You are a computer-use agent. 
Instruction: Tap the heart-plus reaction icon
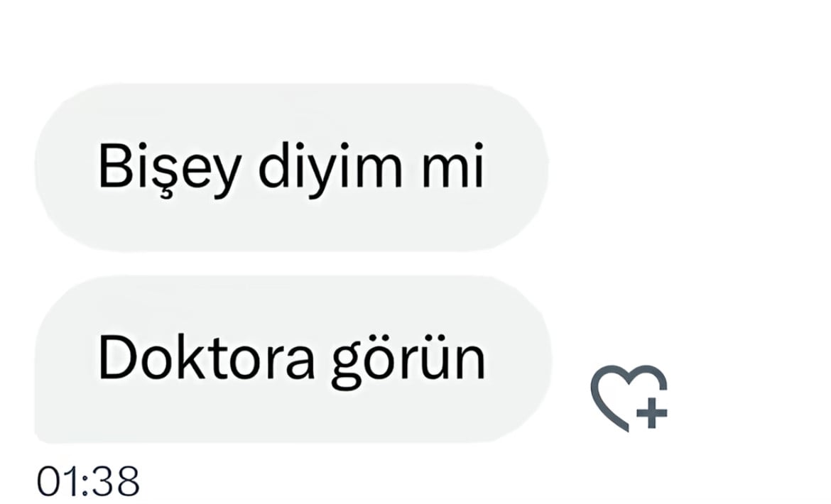tap(629, 398)
